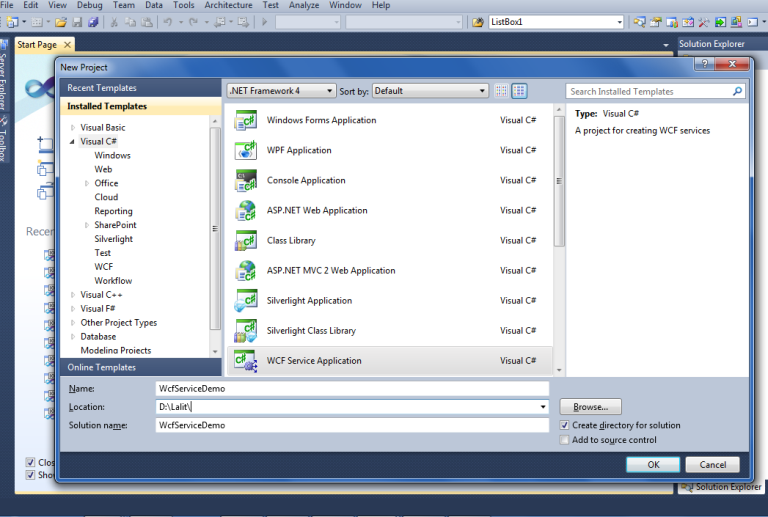
Task: Expand the SharePoint tree node
Action: 87,225
